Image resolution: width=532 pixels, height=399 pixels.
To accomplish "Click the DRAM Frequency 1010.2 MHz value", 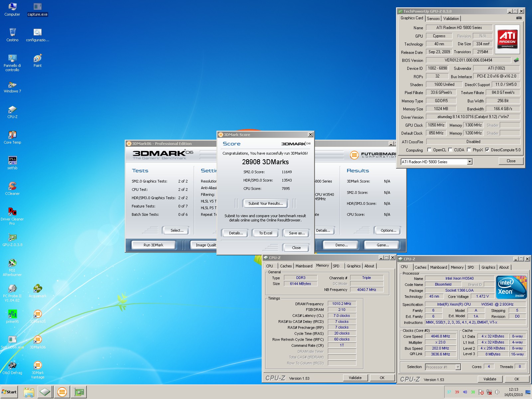I will coord(342,304).
